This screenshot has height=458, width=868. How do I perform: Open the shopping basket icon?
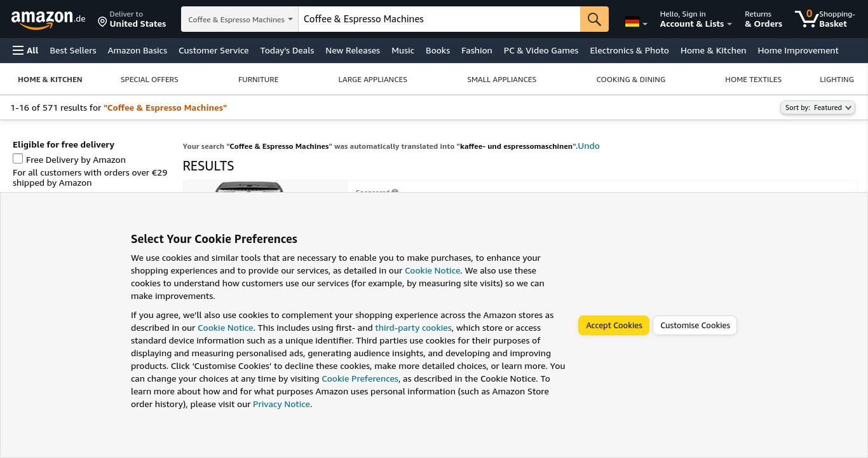(825, 19)
